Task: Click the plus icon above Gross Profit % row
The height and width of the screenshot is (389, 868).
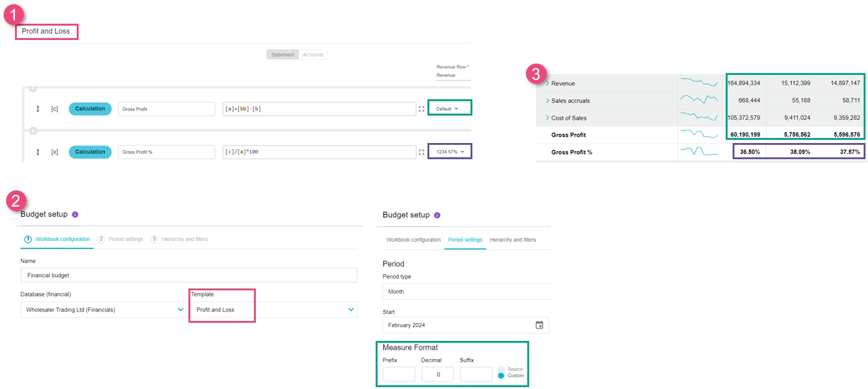Action: 33,131
